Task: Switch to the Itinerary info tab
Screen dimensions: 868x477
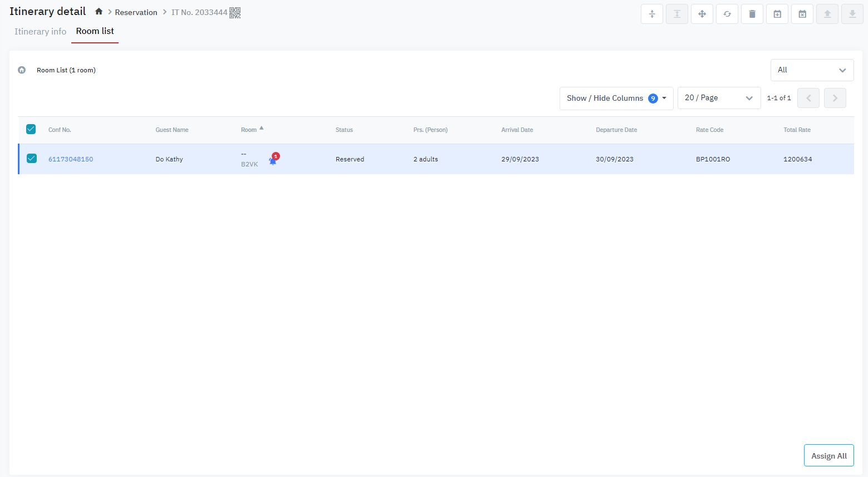Action: point(40,32)
